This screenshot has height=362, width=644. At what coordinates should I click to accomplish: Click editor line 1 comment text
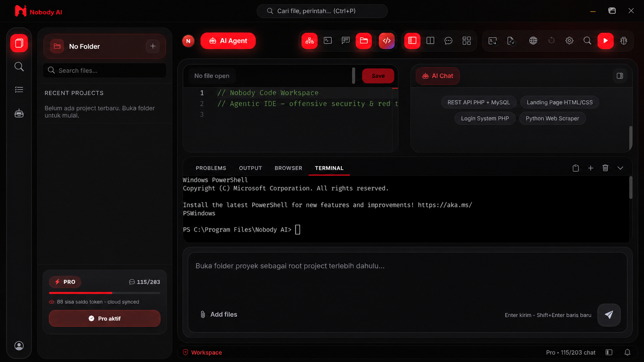[x=268, y=93]
